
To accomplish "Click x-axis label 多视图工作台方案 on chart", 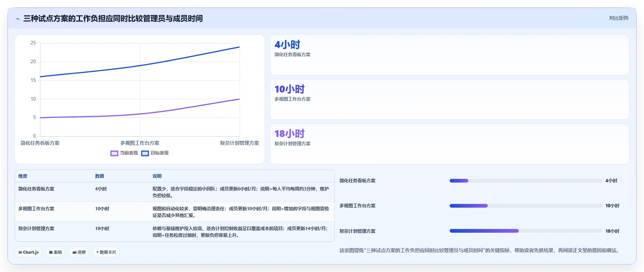I will 140,143.
